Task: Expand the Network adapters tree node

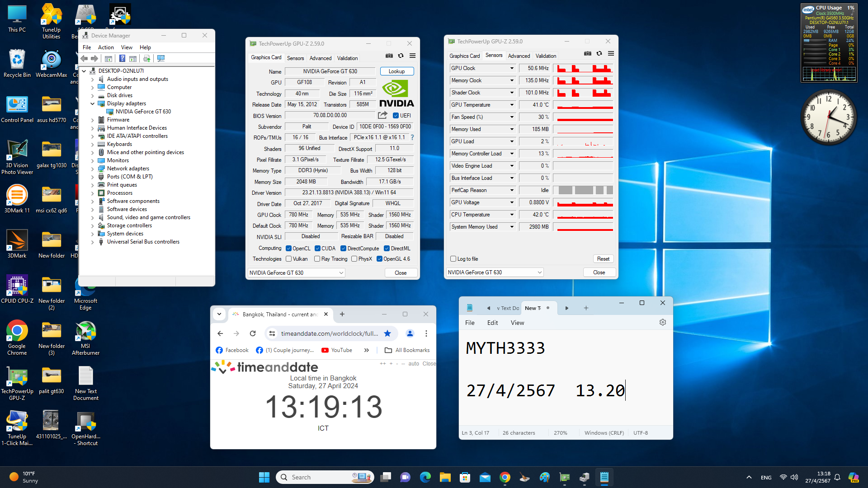Action: point(92,169)
